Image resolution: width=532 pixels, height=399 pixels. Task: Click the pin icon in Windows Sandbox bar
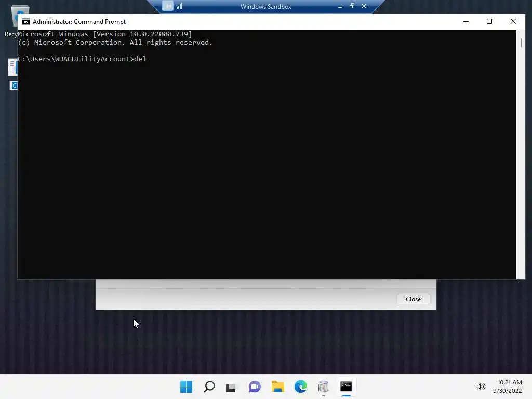[168, 6]
